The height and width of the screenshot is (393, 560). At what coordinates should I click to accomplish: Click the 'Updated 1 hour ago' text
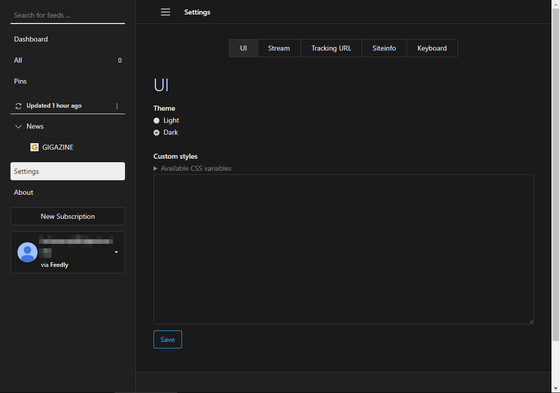pos(54,106)
